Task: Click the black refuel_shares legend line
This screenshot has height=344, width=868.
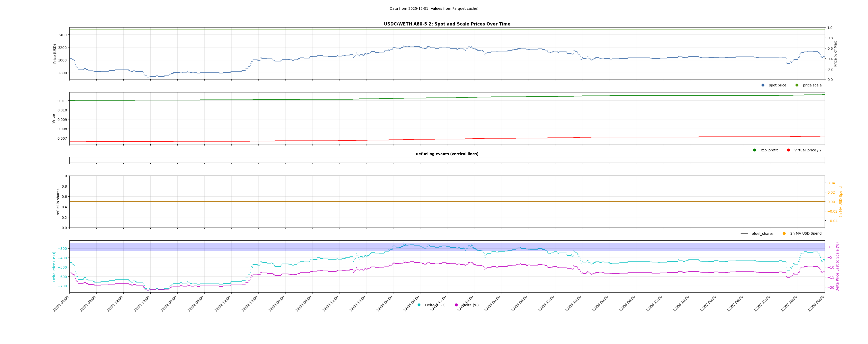Action: coord(744,234)
